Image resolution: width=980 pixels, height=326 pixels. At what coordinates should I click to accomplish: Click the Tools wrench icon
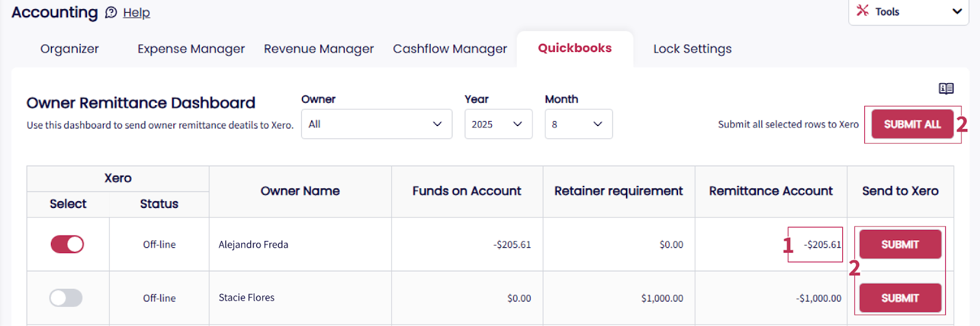click(x=862, y=10)
